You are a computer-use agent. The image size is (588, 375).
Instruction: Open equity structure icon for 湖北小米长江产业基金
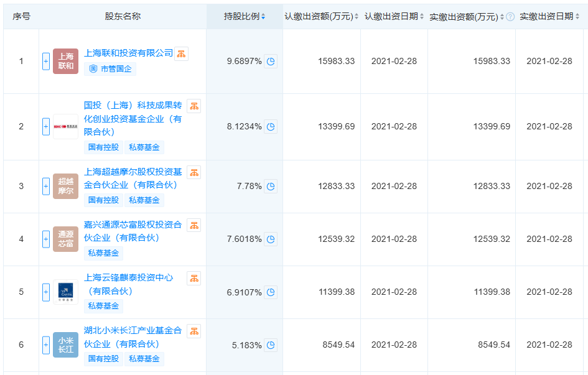click(194, 331)
